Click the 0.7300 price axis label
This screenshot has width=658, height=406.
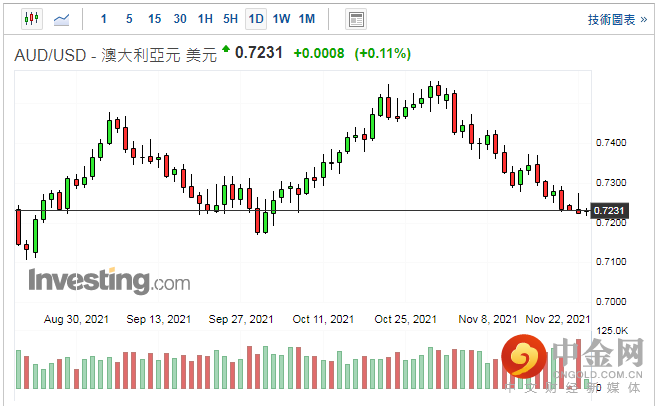point(611,183)
